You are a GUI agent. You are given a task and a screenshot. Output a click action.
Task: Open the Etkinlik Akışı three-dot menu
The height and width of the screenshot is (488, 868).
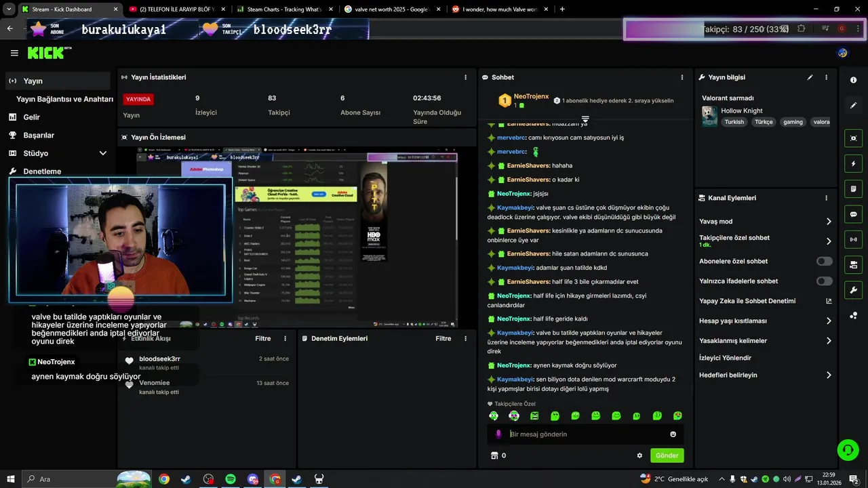coord(285,338)
